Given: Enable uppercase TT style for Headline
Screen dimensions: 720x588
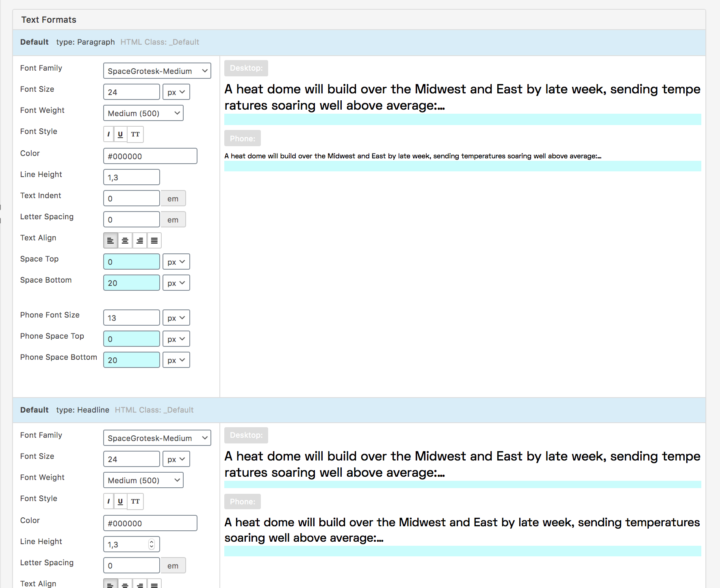Looking at the screenshot, I should point(135,502).
